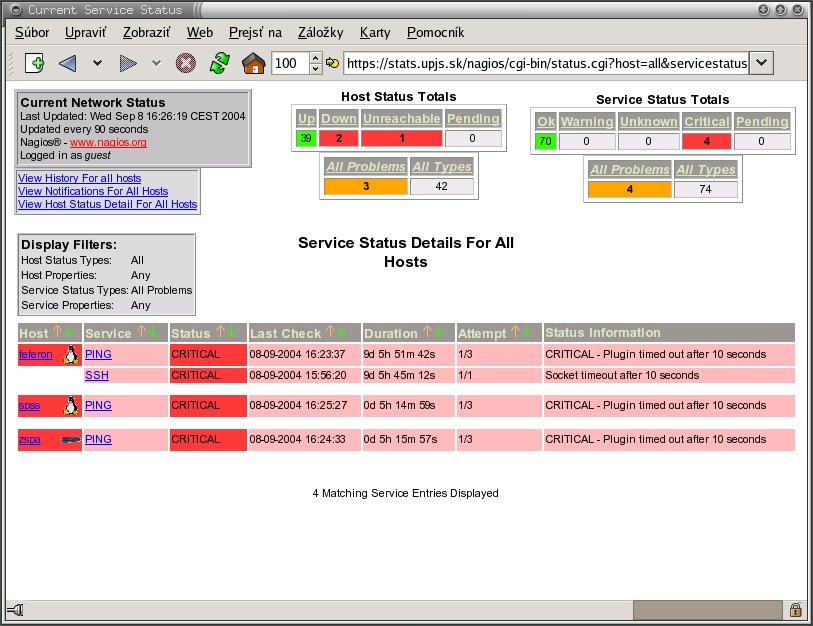Image resolution: width=813 pixels, height=626 pixels.
Task: Open the SSH service link for feferon
Action: click(97, 375)
